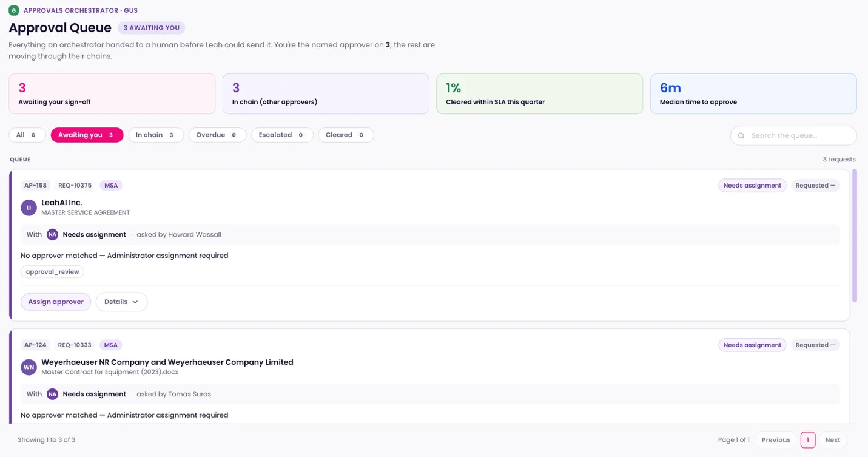Select the Awaiting you filter
This screenshot has width=868, height=457.
[87, 135]
